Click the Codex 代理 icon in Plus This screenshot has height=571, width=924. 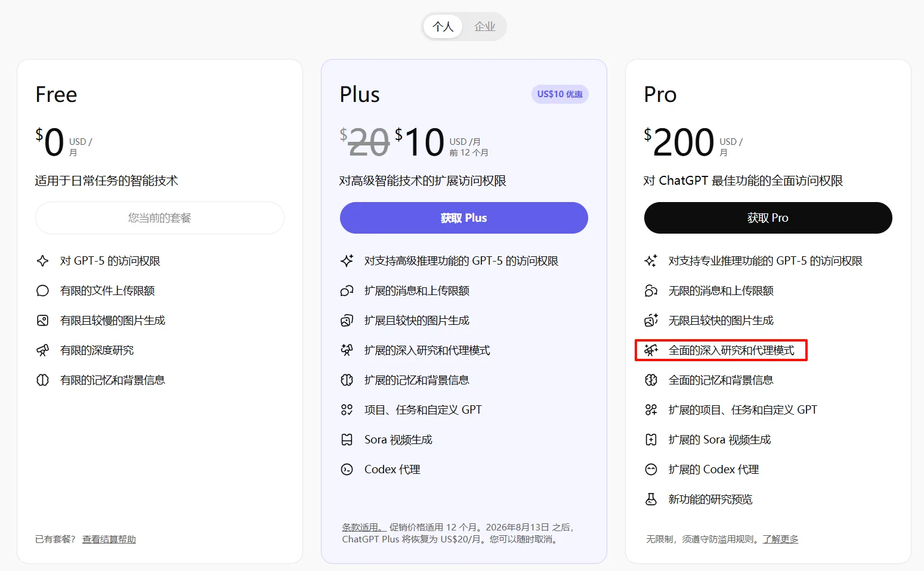pos(347,470)
